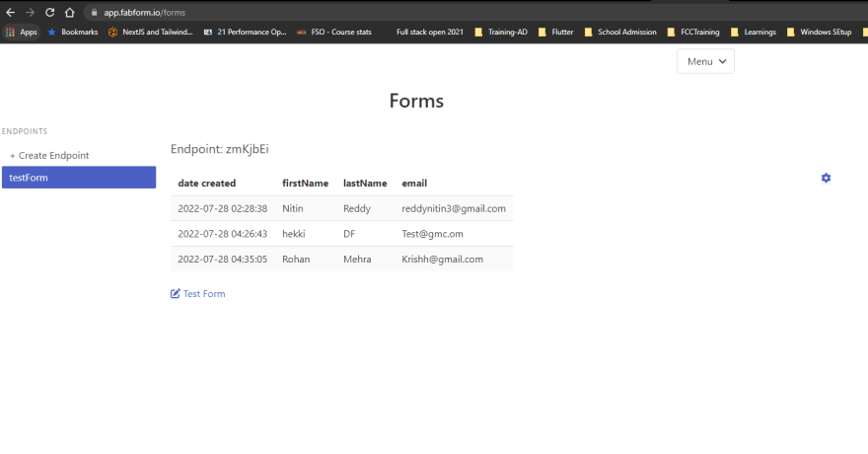
Task: Click the first name Rohan
Action: [x=296, y=260]
